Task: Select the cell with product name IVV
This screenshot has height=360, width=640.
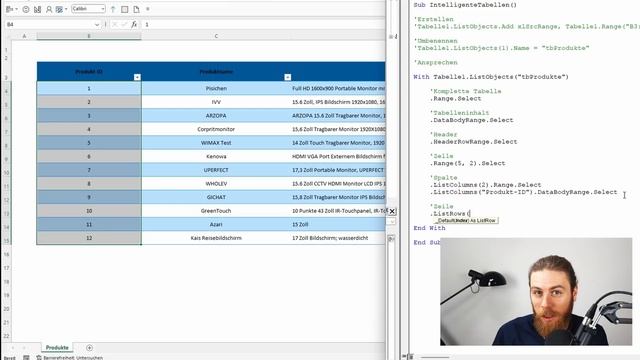Action: [x=216, y=102]
